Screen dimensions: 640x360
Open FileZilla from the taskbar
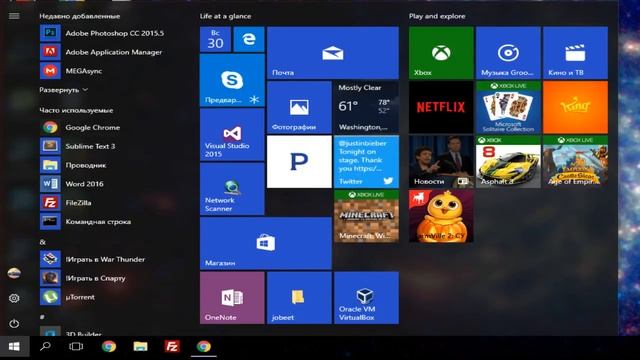tap(172, 347)
